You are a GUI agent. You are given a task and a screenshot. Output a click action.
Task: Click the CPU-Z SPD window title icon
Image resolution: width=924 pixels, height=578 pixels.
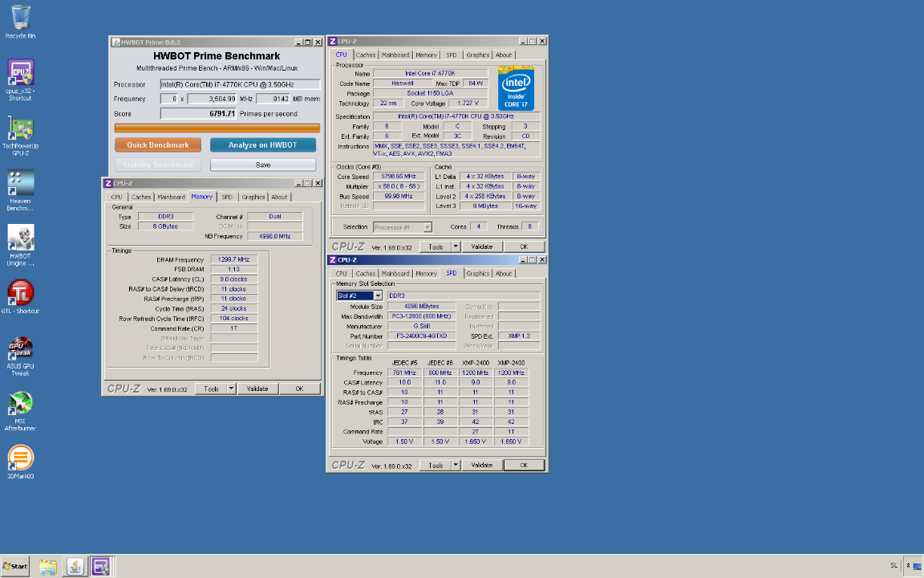coord(332,260)
